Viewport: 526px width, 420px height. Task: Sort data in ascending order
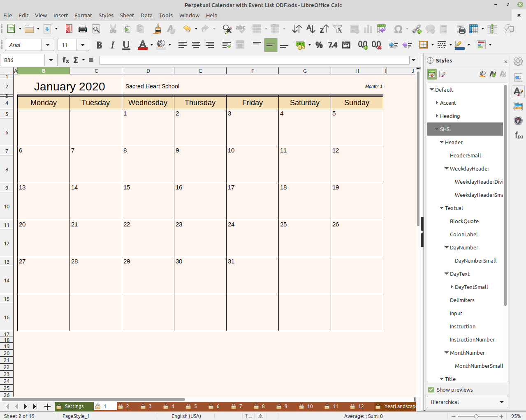311,29
